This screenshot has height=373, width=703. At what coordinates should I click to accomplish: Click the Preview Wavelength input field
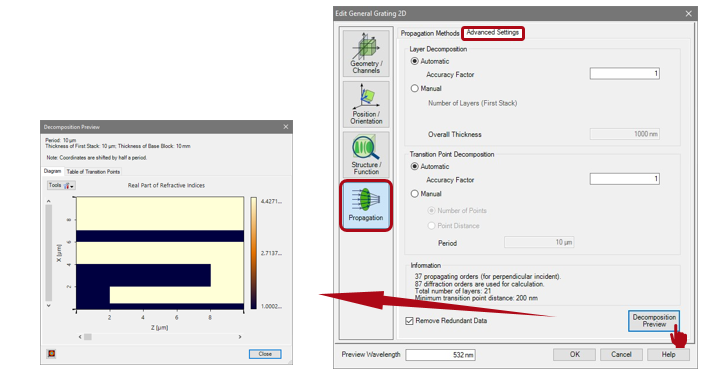point(440,355)
